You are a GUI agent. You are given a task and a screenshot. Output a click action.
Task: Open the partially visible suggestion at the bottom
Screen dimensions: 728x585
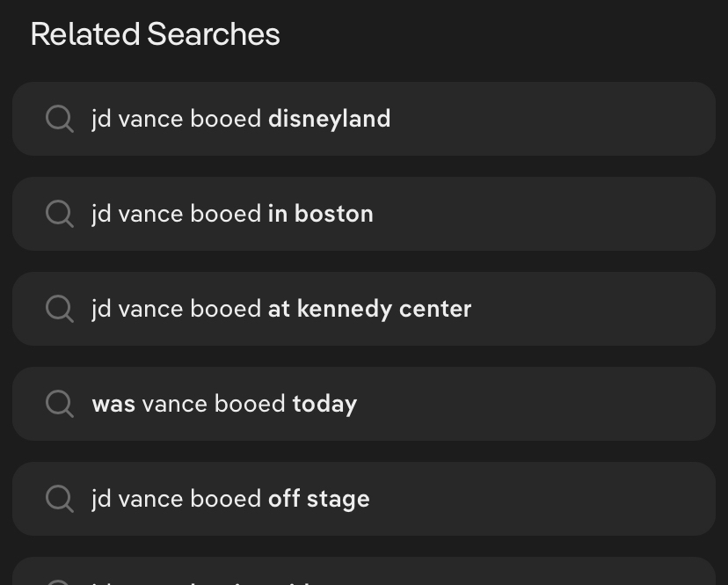point(363,574)
